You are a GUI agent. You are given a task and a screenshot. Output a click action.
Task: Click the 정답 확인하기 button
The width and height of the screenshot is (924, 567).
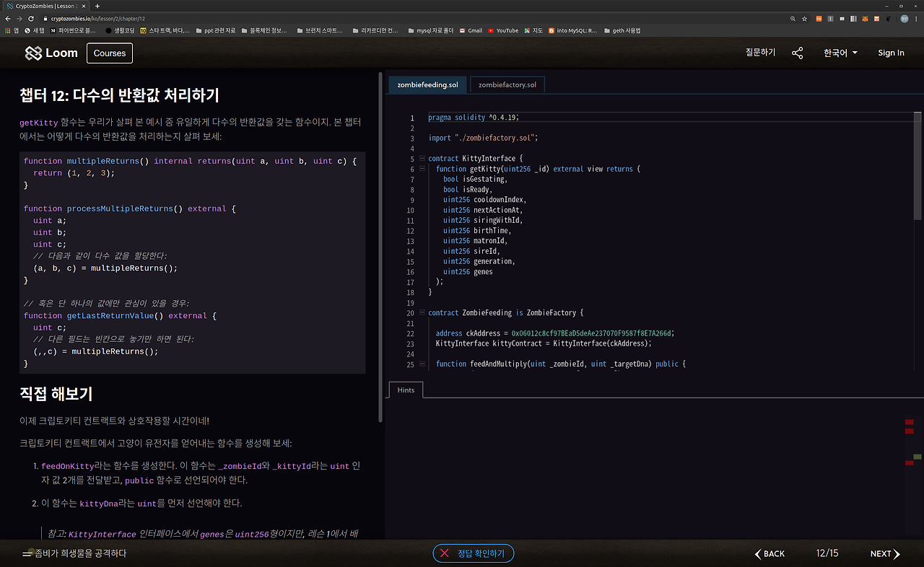point(474,553)
